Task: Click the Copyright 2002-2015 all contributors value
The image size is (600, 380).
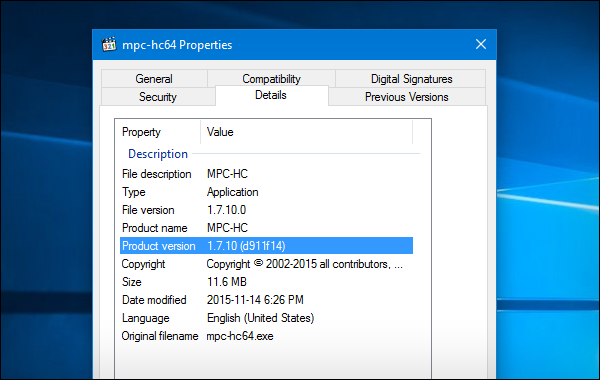Action: (305, 264)
